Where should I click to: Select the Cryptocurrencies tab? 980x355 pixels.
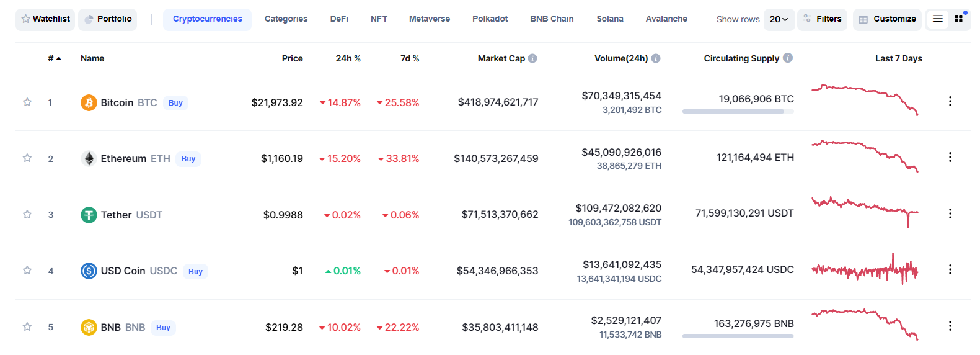[208, 19]
